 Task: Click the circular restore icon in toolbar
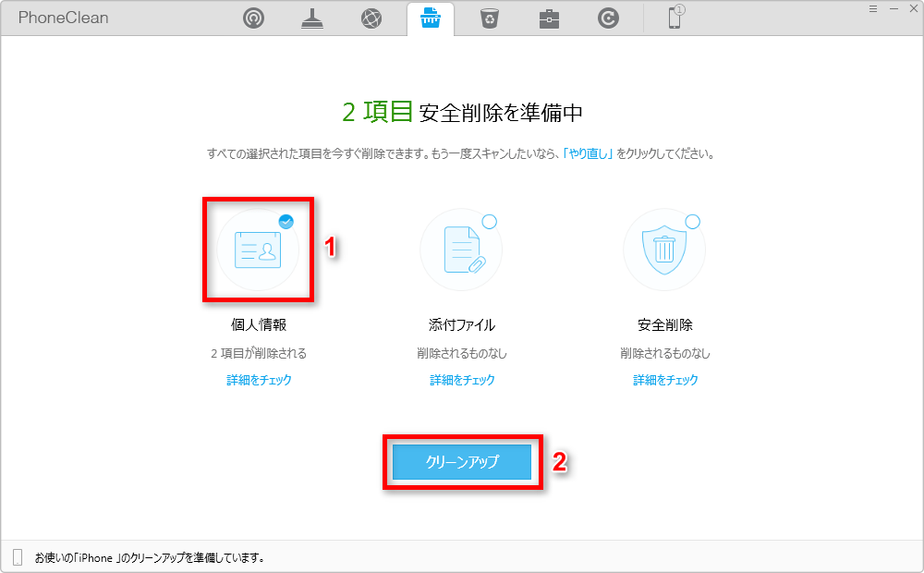point(607,17)
